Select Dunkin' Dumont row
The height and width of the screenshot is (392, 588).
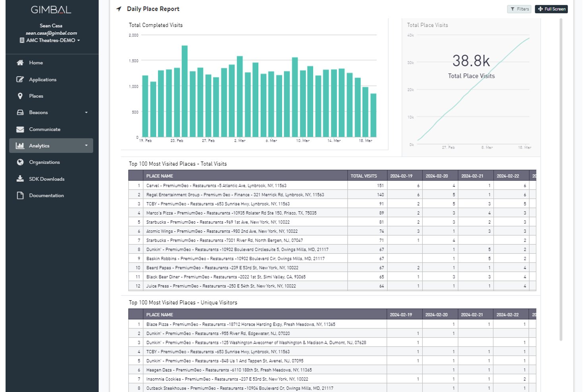click(332, 342)
